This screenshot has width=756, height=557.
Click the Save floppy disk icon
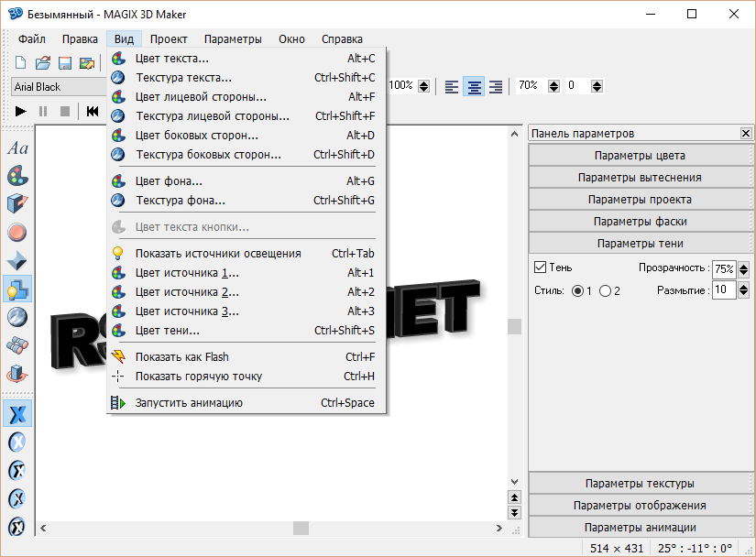click(65, 62)
